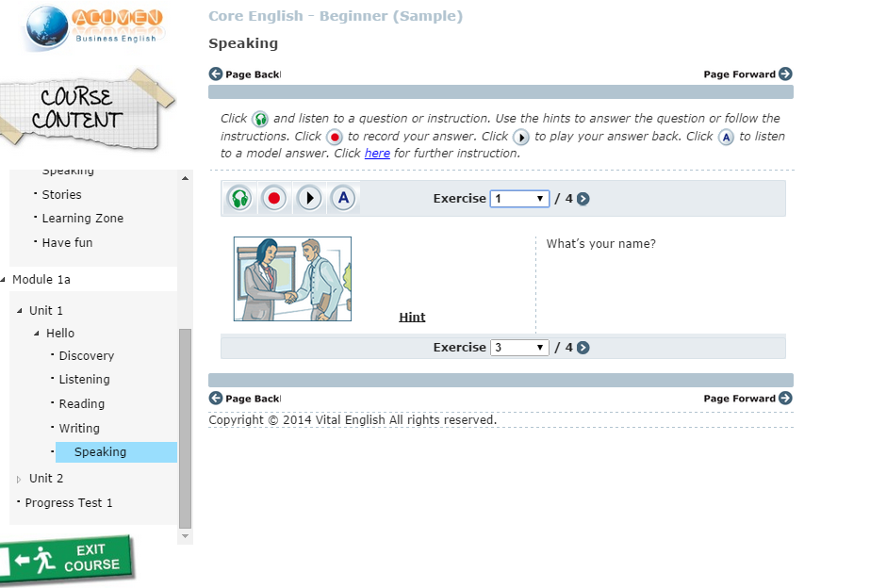
Task: Open the top Exercise number dropdown
Action: coord(519,199)
